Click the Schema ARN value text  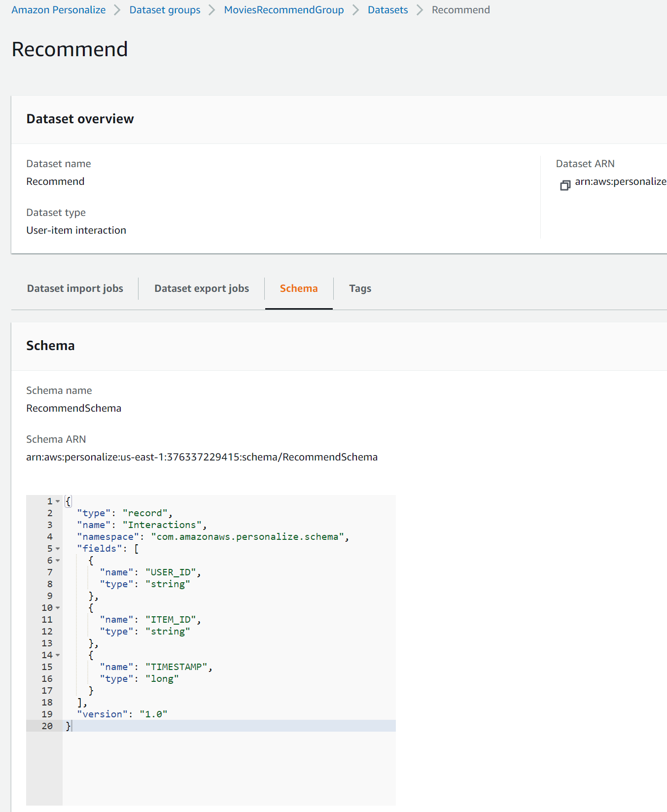[202, 457]
